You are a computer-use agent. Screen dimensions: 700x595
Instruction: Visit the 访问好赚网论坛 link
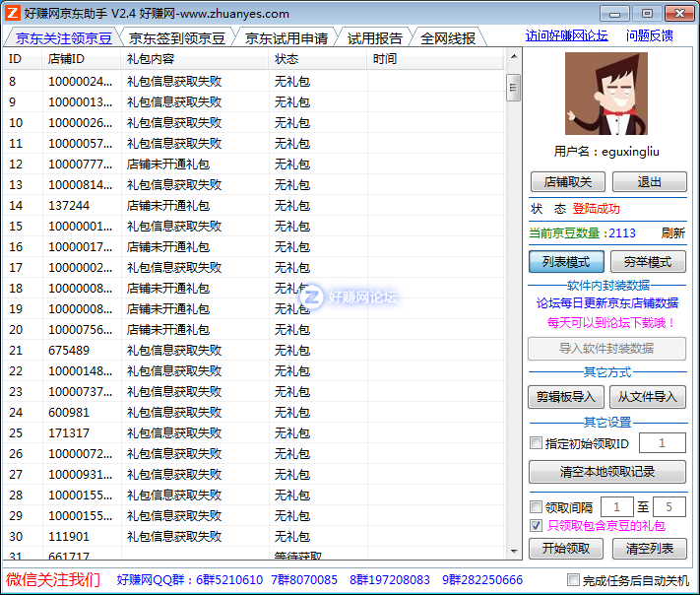pos(566,35)
